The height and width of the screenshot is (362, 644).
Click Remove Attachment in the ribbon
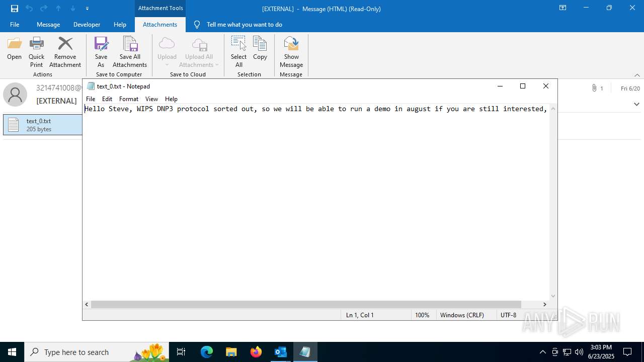(x=65, y=52)
